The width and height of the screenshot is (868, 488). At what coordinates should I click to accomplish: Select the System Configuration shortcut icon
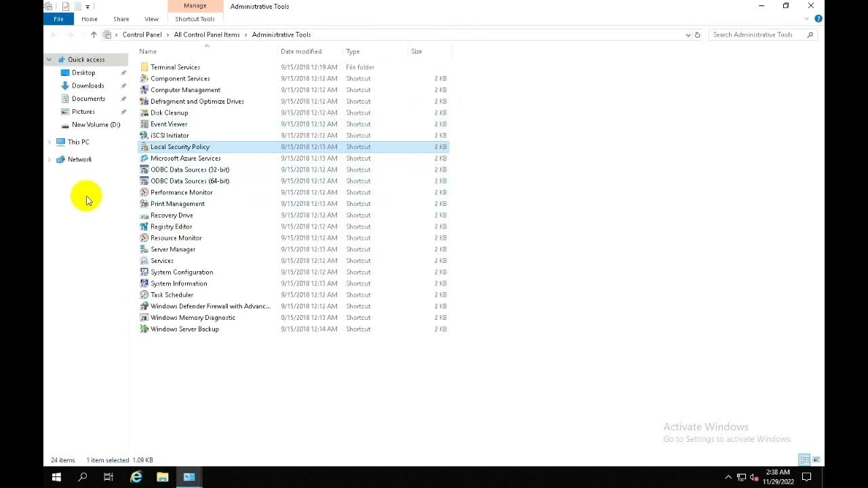click(144, 272)
